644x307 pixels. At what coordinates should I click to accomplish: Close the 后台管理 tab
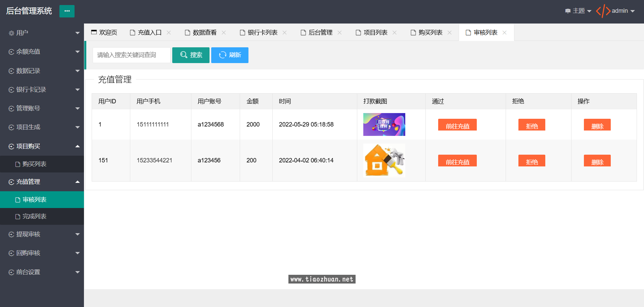click(x=340, y=33)
